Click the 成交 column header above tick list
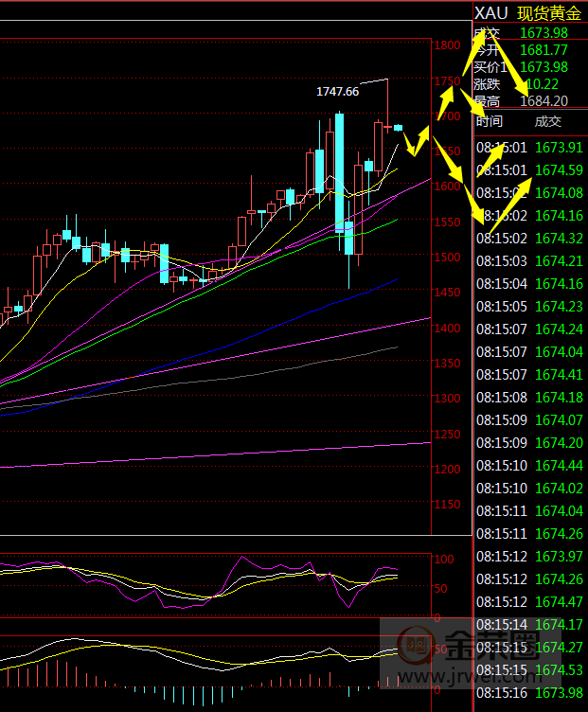 tap(547, 121)
